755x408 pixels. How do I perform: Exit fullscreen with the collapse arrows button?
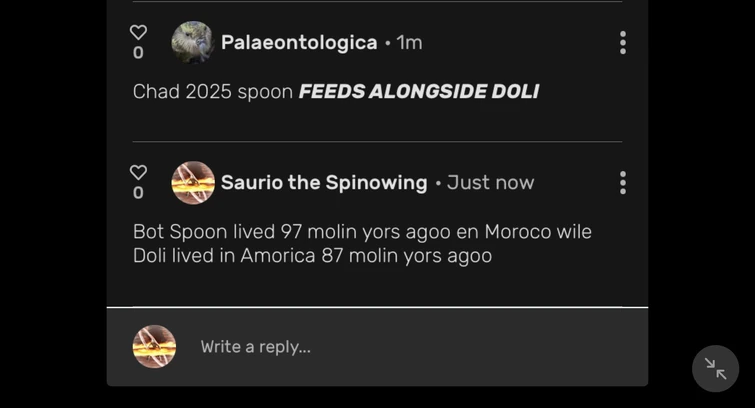click(x=715, y=369)
